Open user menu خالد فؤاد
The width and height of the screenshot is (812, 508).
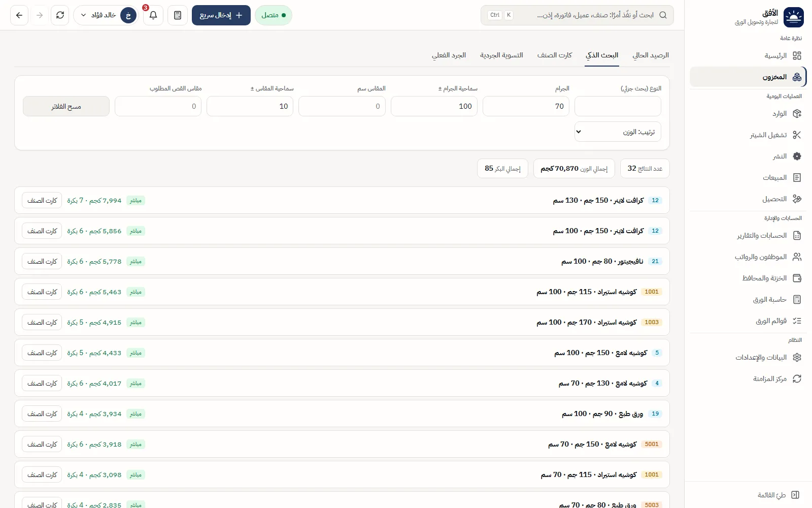106,15
